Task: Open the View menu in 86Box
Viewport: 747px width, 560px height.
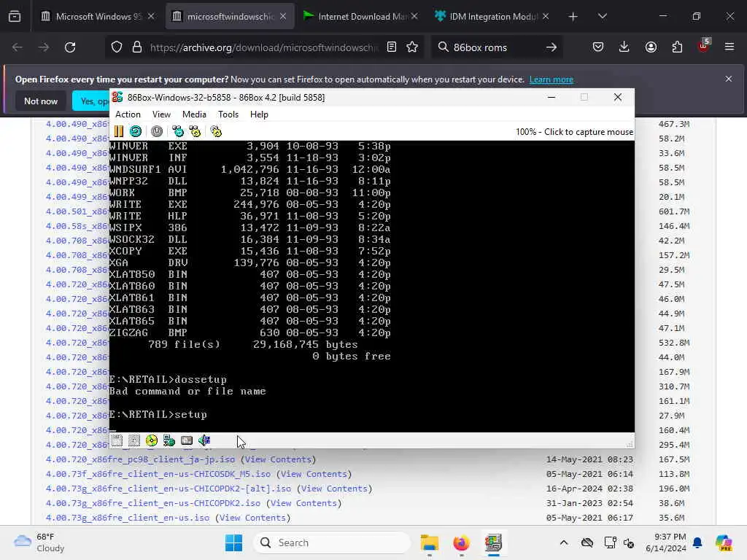Action: [x=161, y=114]
